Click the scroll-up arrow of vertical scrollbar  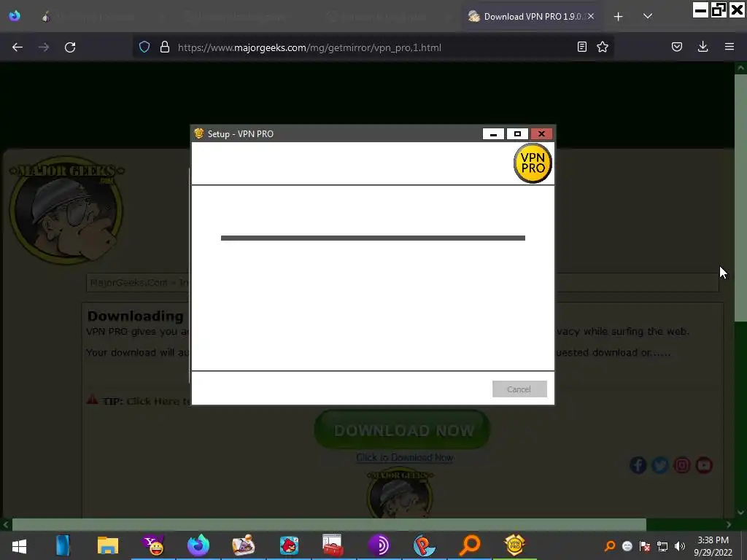tap(740, 68)
